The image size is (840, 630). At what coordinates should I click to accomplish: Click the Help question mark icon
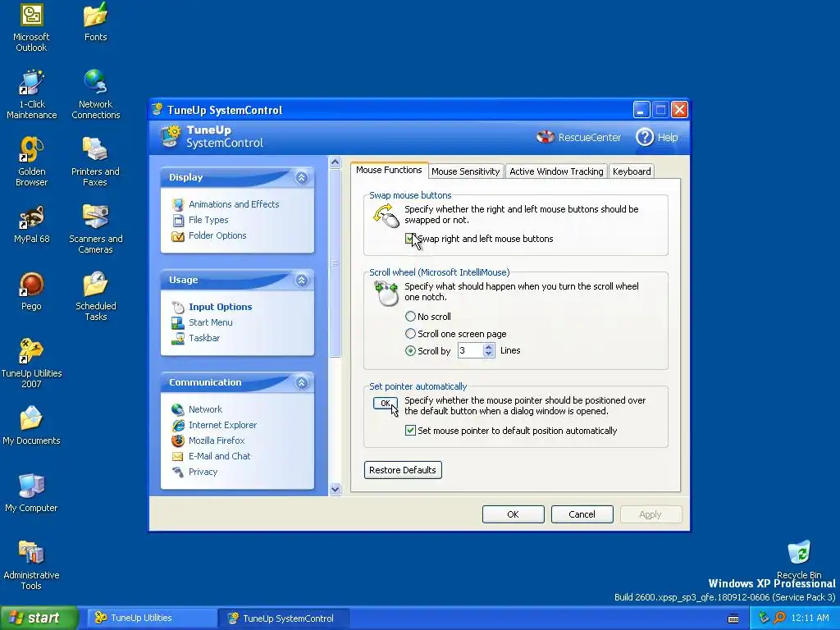[x=645, y=137]
